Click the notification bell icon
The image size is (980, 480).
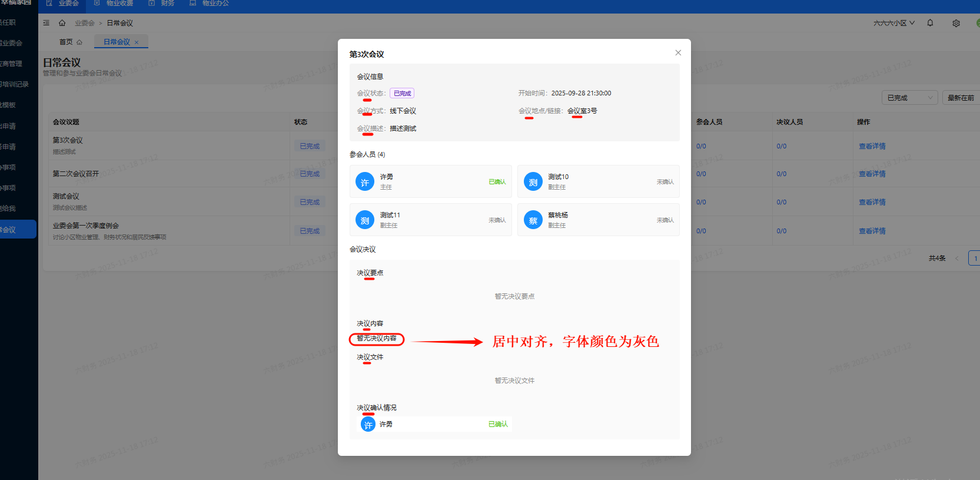coord(930,23)
